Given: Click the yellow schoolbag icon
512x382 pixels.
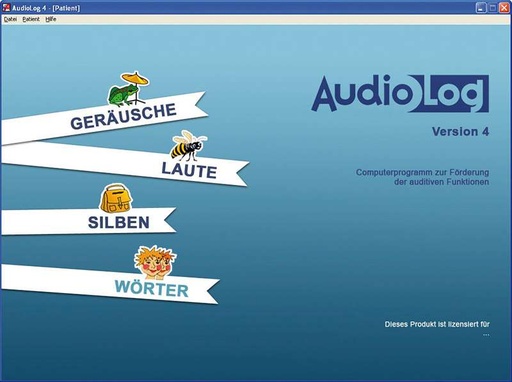Looking at the screenshot, I should pos(116,199).
